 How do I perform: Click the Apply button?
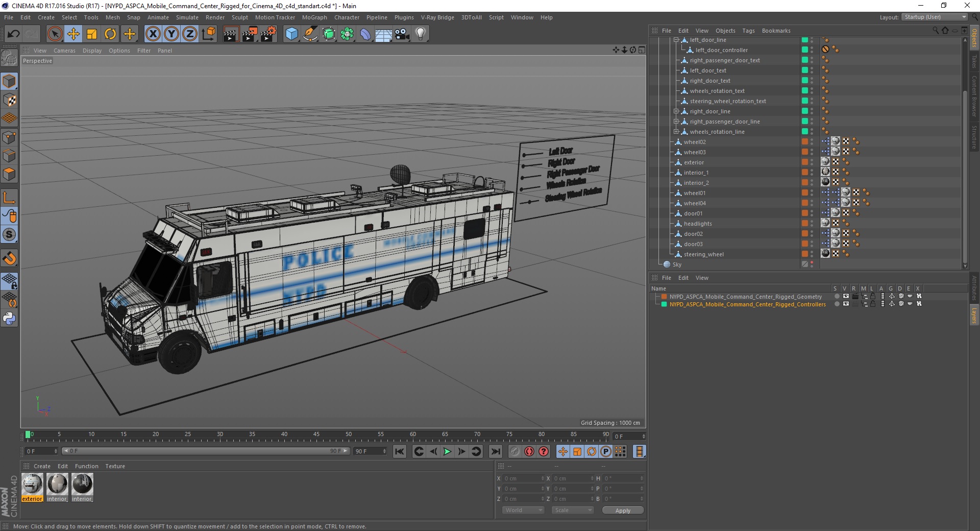623,511
